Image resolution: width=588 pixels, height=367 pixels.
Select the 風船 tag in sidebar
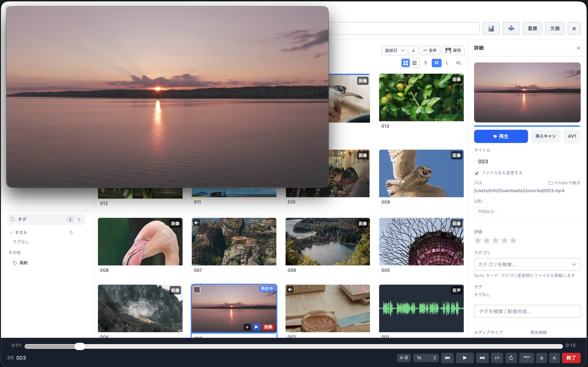[x=23, y=263]
